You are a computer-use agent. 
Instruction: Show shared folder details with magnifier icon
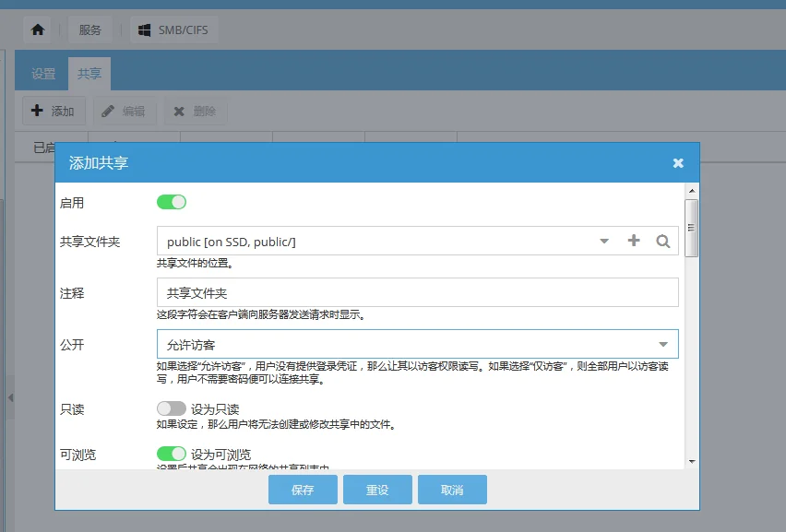tap(662, 241)
